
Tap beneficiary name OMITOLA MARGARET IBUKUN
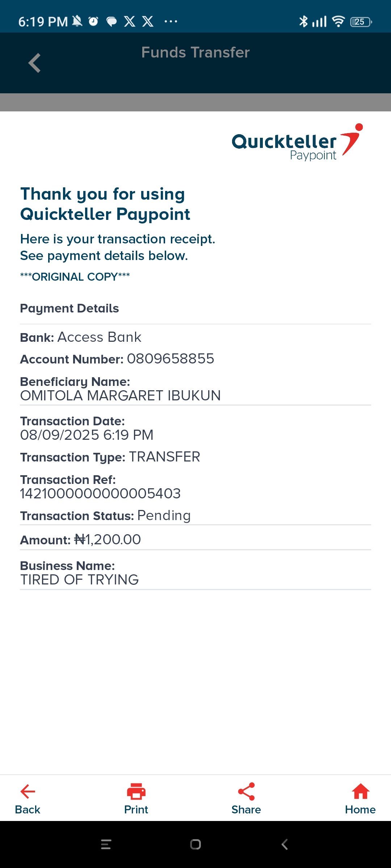pos(120,396)
